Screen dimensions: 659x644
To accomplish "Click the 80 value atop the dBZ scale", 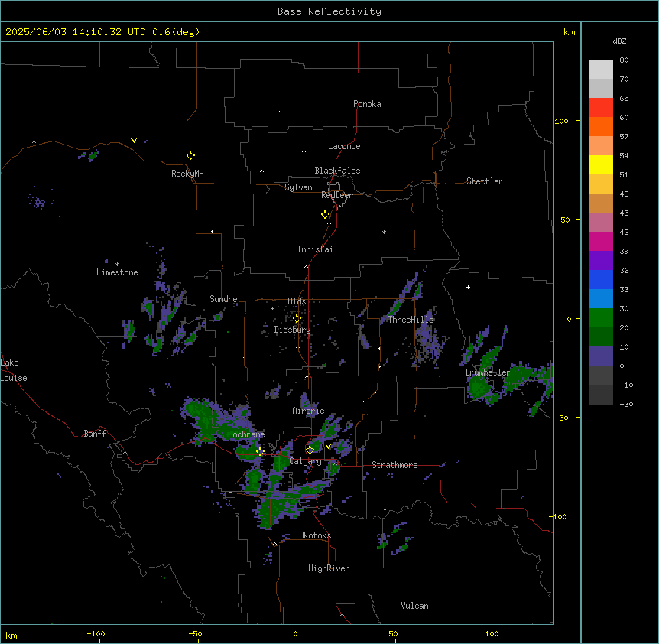I will (624, 60).
